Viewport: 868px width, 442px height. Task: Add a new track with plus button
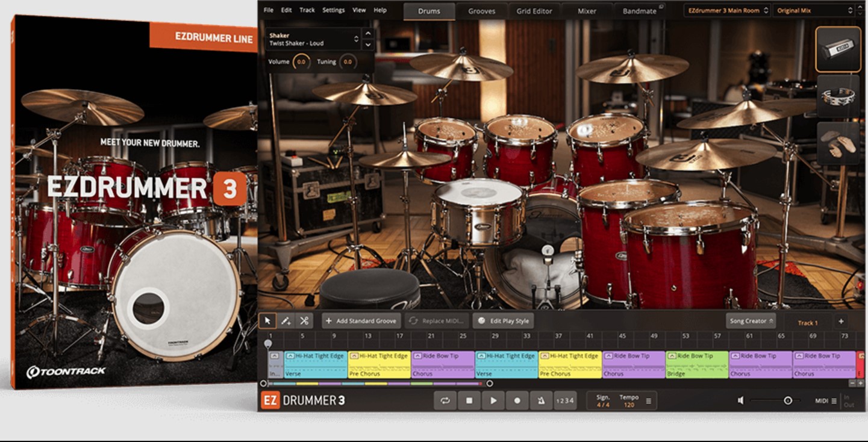[x=841, y=322]
